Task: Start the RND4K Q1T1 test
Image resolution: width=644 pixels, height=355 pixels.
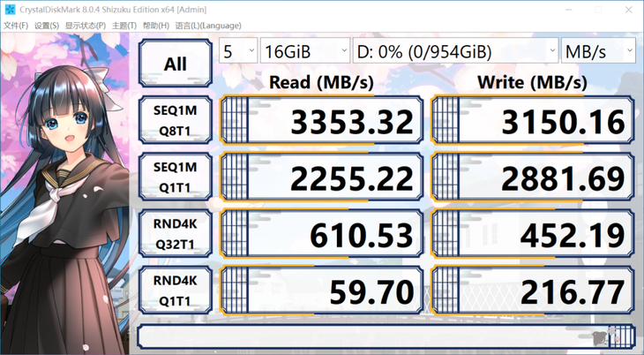Action: [x=176, y=291]
